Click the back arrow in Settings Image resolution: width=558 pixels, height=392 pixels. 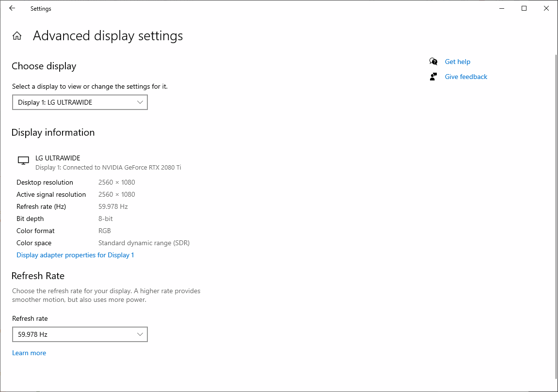(x=12, y=8)
